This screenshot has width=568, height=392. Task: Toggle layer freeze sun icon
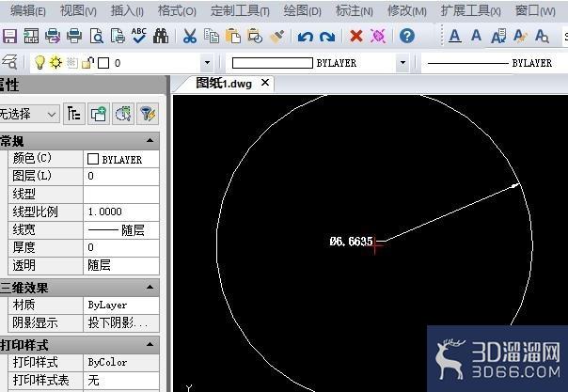click(55, 63)
